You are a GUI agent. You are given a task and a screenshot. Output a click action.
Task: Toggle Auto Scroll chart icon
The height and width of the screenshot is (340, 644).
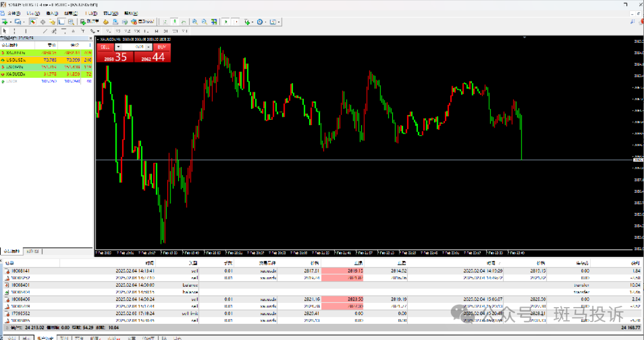[226, 22]
